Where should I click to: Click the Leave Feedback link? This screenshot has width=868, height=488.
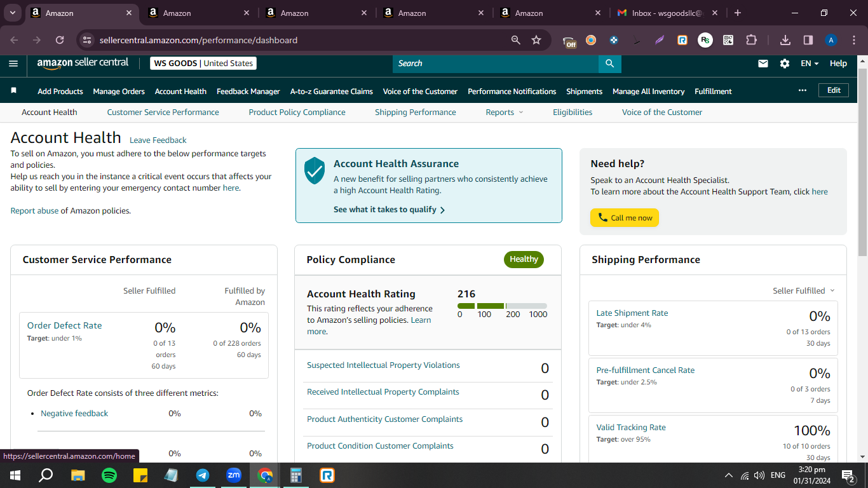tap(158, 140)
